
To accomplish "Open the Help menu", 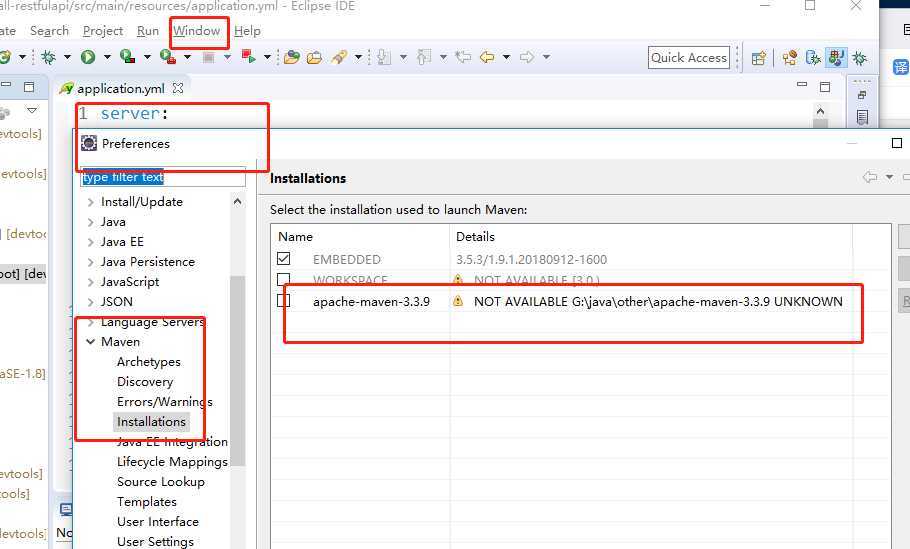I will coord(247,31).
